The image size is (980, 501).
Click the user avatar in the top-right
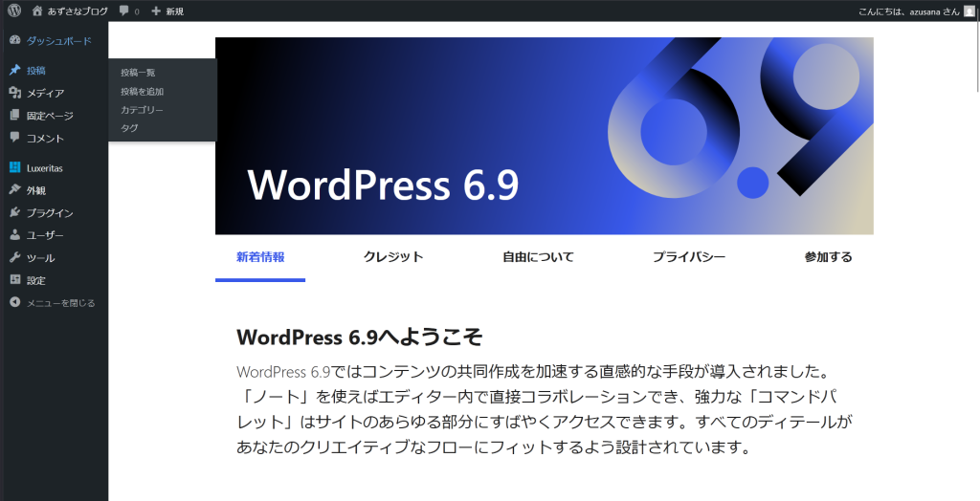[969, 11]
